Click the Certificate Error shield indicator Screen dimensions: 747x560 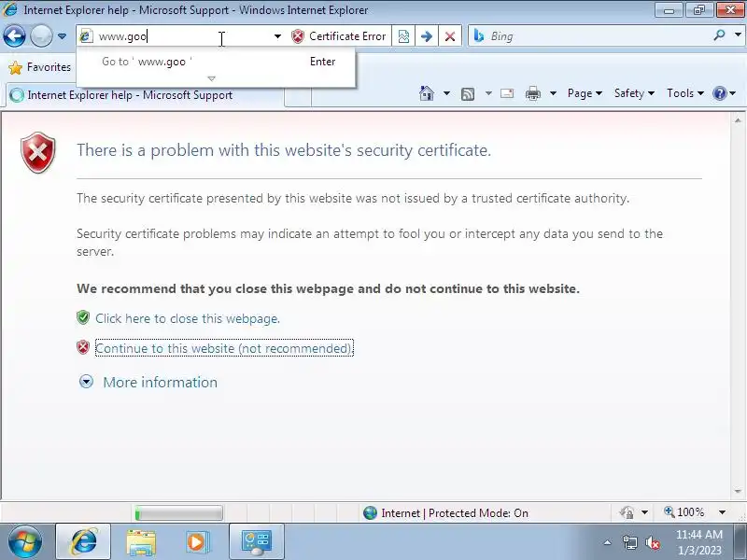click(x=338, y=36)
